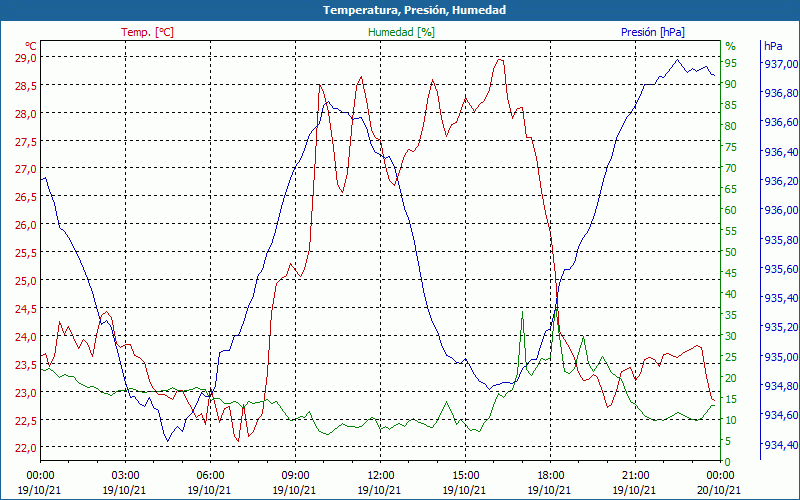
Task: Click temperature axis value '26,0'
Action: tap(26, 225)
